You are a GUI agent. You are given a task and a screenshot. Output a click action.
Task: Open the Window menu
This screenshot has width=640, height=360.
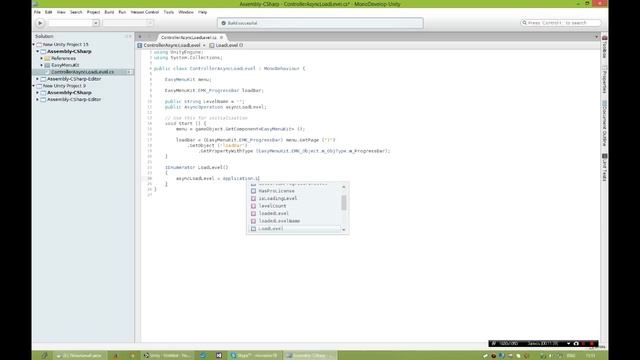point(186,12)
